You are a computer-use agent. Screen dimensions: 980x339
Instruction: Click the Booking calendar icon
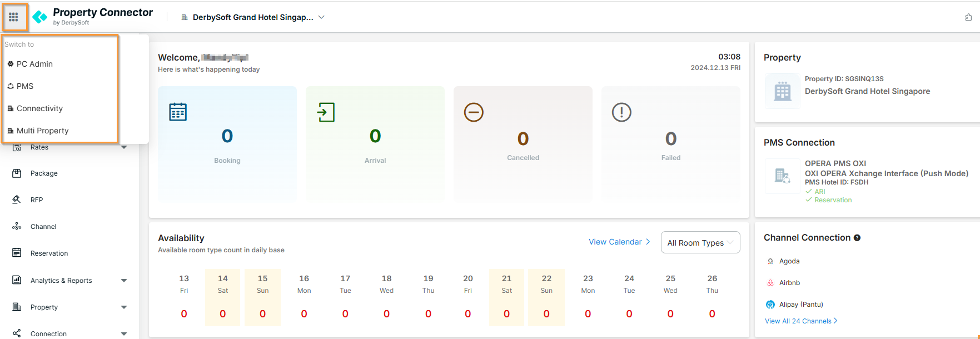178,112
